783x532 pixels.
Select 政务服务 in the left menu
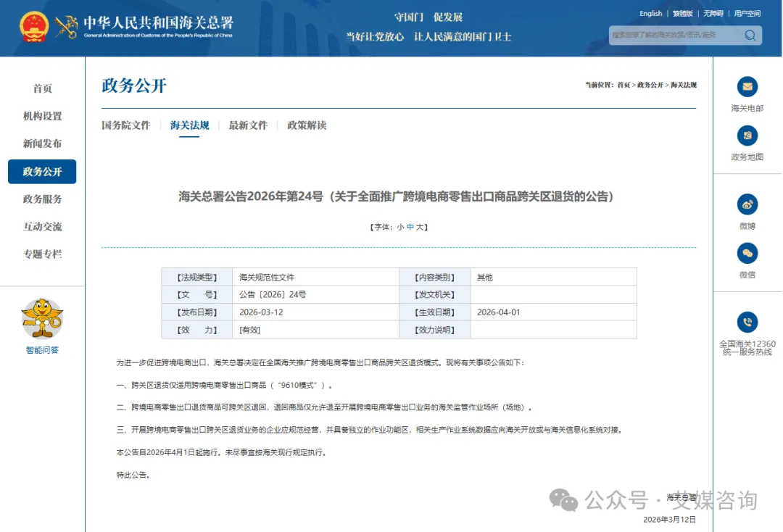click(x=41, y=199)
